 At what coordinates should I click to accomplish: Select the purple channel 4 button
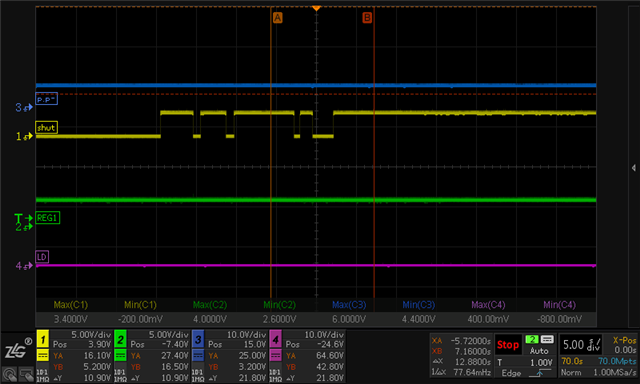tap(275, 339)
